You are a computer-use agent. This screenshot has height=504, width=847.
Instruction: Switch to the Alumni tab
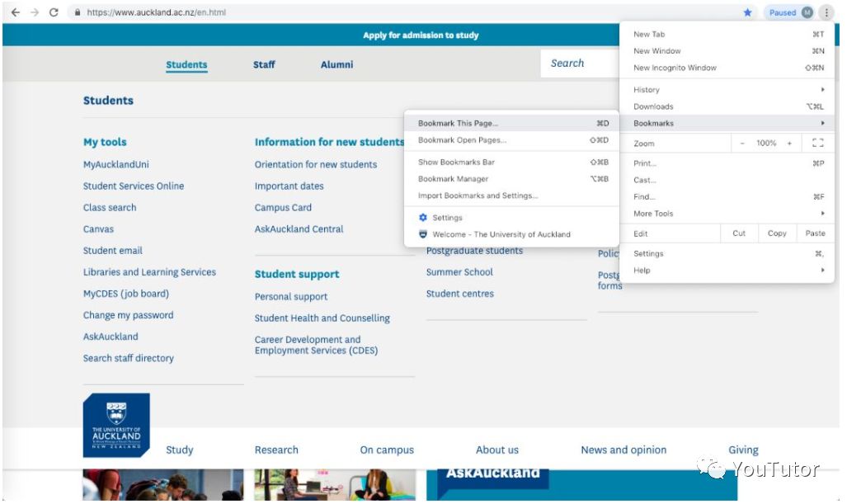click(336, 64)
